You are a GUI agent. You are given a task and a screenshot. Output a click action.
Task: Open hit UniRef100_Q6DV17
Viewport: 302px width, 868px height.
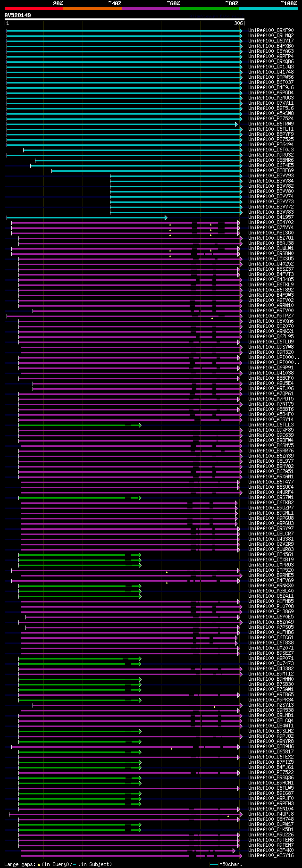[271, 41]
